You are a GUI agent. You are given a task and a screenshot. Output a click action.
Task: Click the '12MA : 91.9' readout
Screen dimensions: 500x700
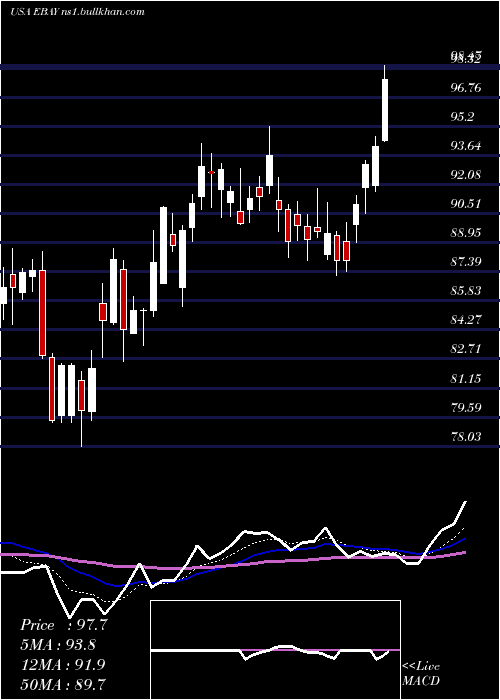[63, 665]
